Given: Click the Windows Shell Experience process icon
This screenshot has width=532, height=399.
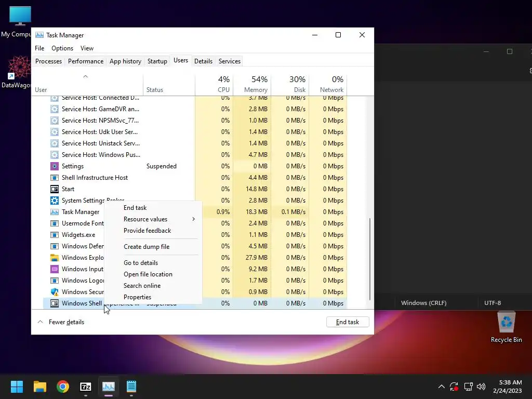Looking at the screenshot, I should 54,303.
